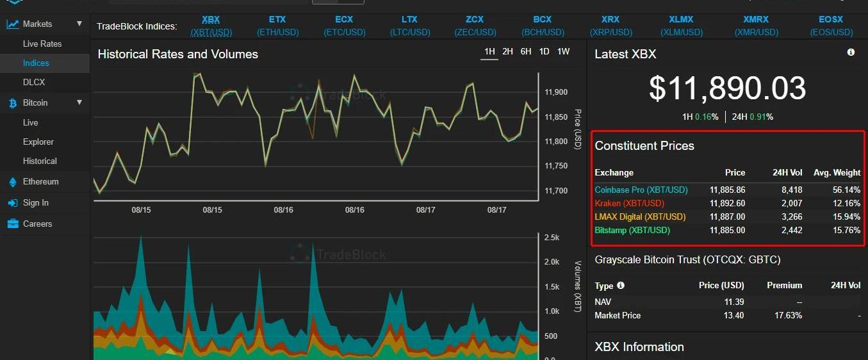The height and width of the screenshot is (360, 868).
Task: Switch chart to 2H timeframe
Action: coord(507,52)
